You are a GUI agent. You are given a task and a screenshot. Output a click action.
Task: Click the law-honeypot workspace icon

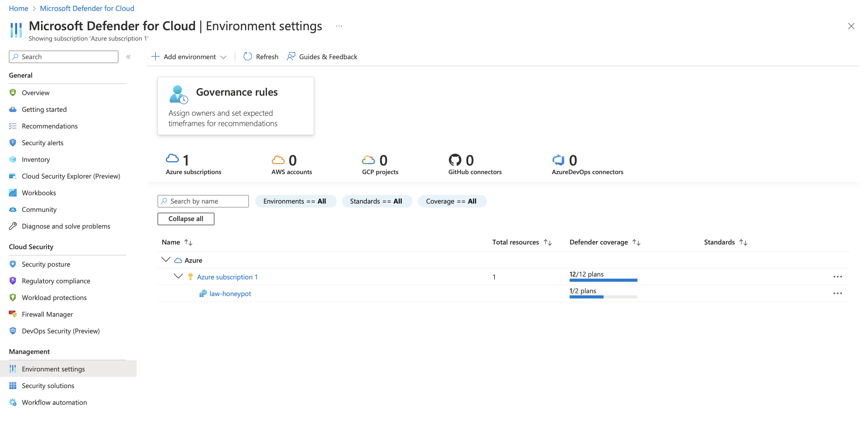coord(203,293)
